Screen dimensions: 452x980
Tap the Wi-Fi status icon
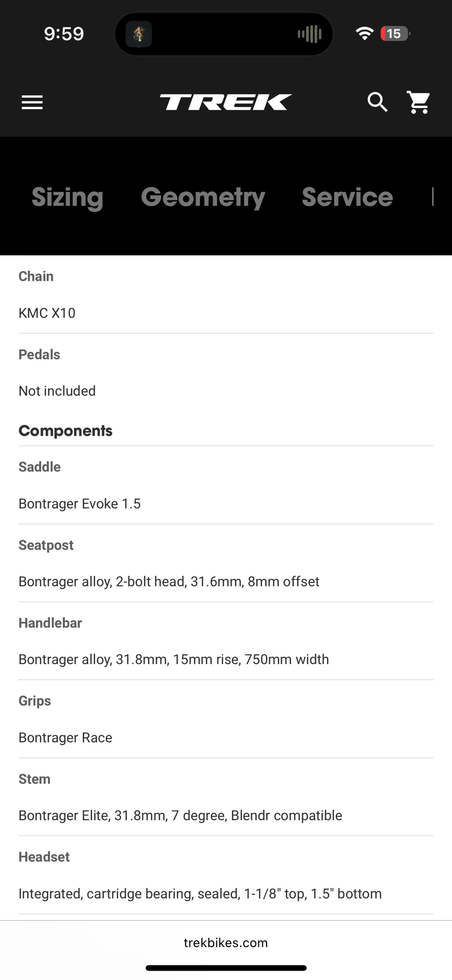(x=365, y=33)
